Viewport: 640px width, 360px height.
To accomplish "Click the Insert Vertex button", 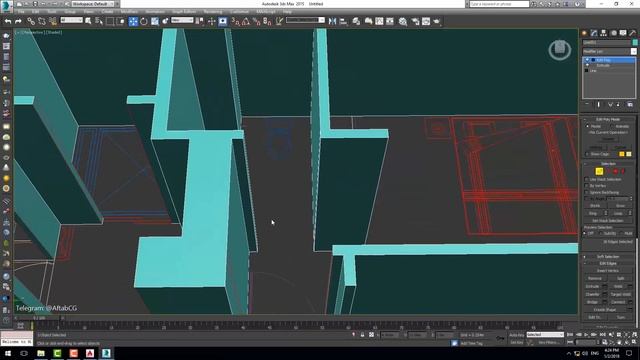I will [607, 271].
